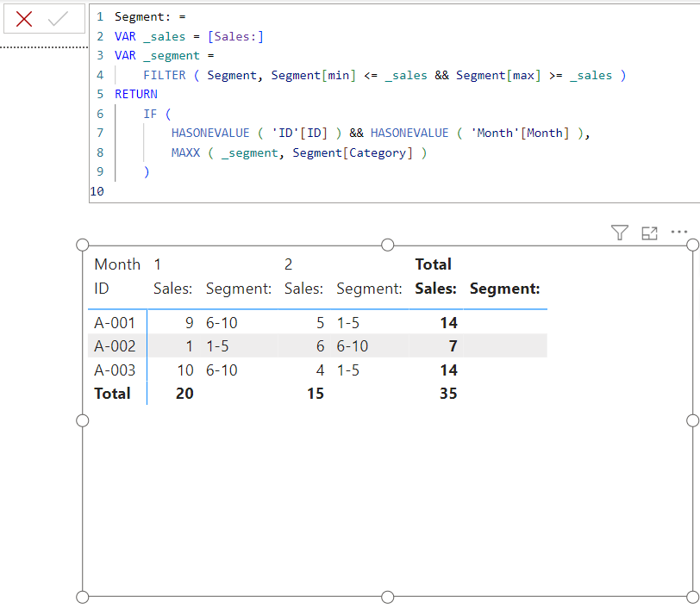This screenshot has height=609, width=700.
Task: Click the Total row label
Action: pyautogui.click(x=112, y=394)
